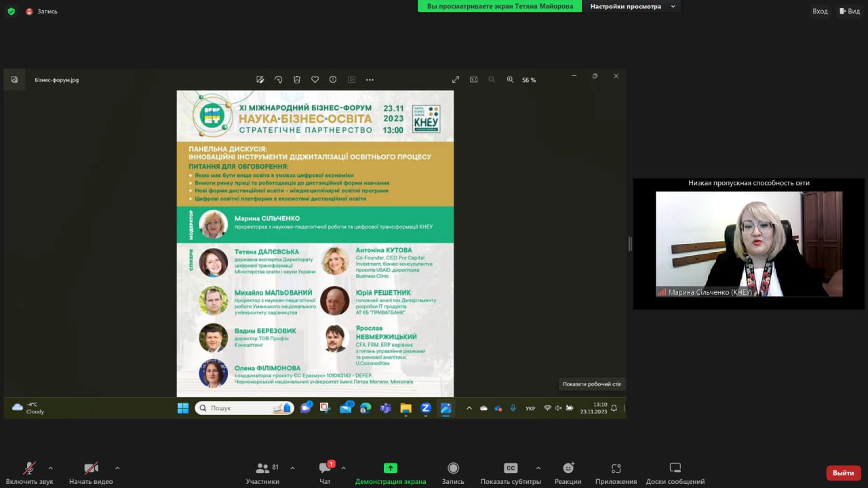Switch УКР keyboard language
This screenshot has height=488, width=868.
(530, 408)
